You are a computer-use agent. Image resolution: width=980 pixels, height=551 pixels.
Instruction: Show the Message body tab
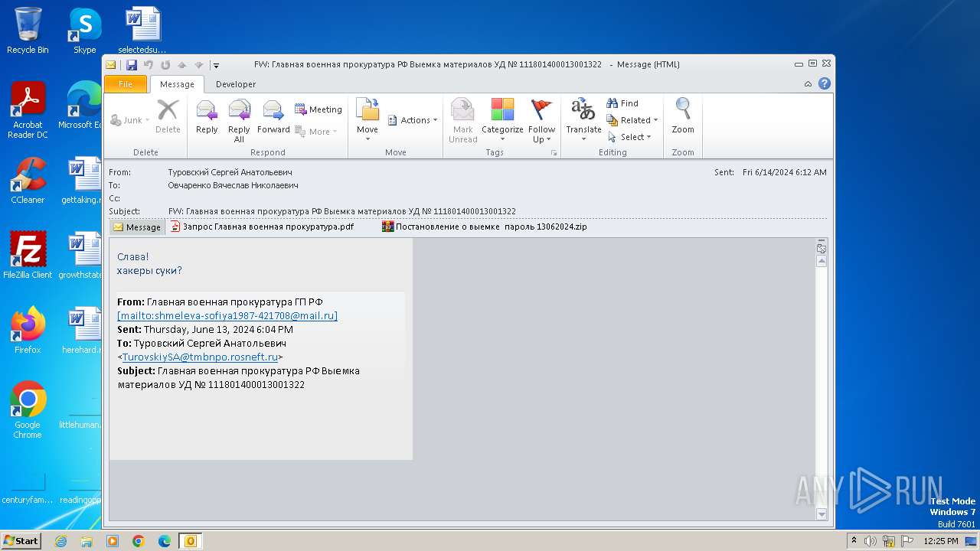137,227
